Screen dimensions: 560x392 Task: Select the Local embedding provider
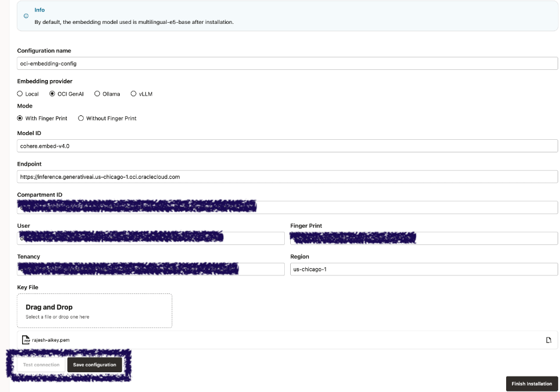(20, 94)
